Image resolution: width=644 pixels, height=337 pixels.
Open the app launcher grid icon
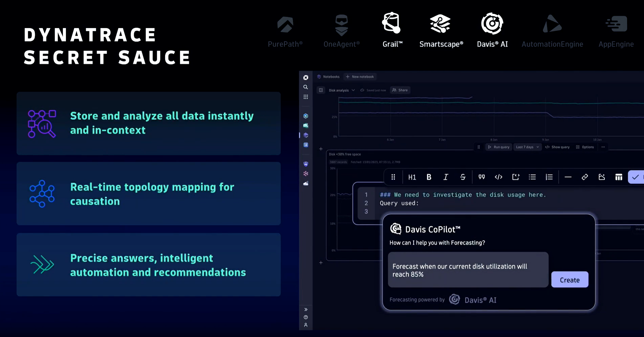pos(305,96)
